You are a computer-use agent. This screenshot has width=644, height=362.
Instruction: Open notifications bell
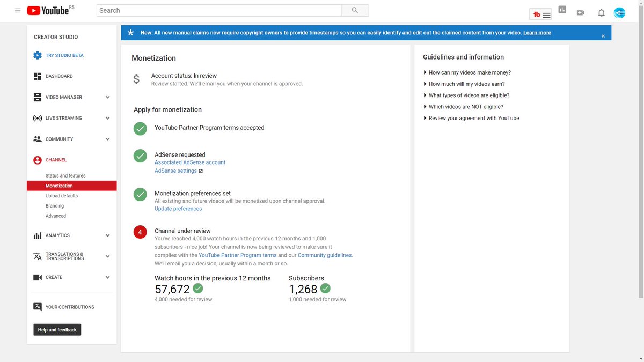pos(602,13)
